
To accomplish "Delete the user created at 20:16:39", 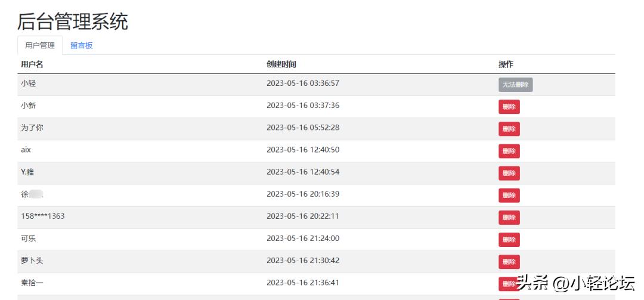I will coord(509,195).
